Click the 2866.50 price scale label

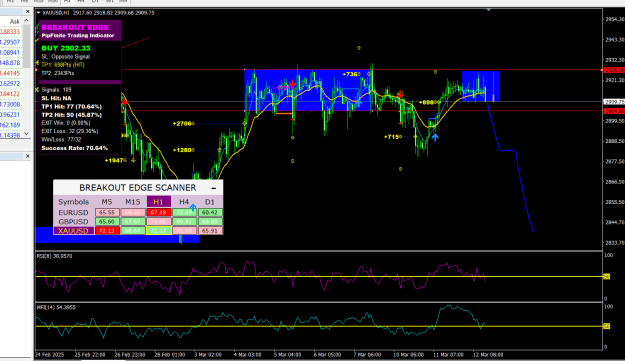[615, 182]
